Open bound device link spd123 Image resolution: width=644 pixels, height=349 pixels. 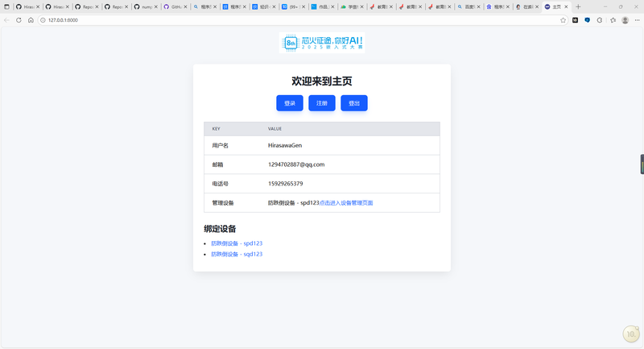(237, 243)
